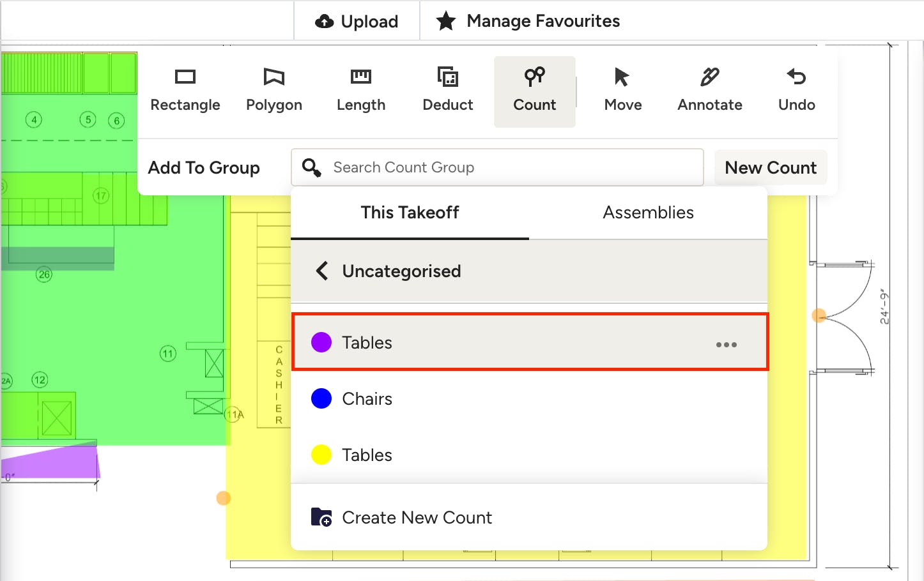This screenshot has height=581, width=924.
Task: Switch to the Move pointer tool
Action: coord(622,91)
